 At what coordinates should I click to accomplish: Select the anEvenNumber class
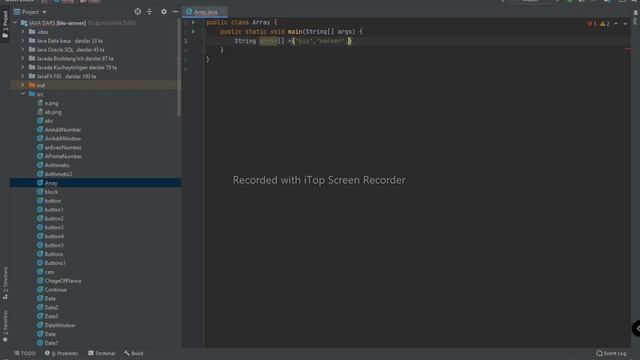(59, 147)
